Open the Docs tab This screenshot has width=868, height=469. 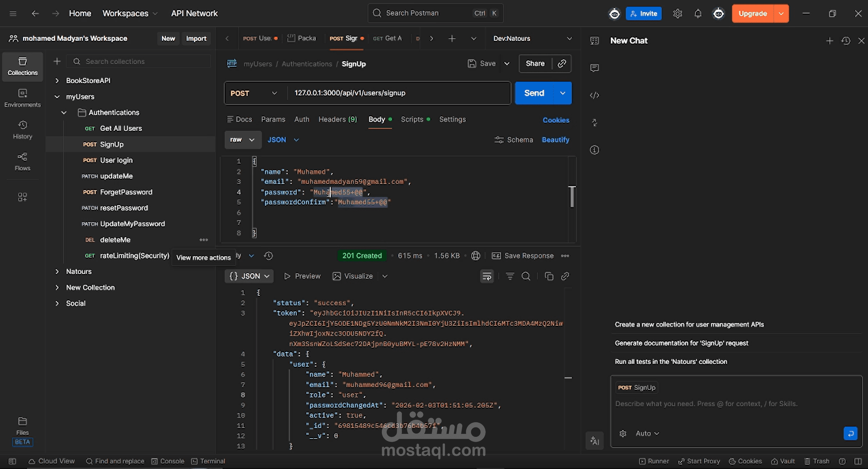click(x=239, y=120)
